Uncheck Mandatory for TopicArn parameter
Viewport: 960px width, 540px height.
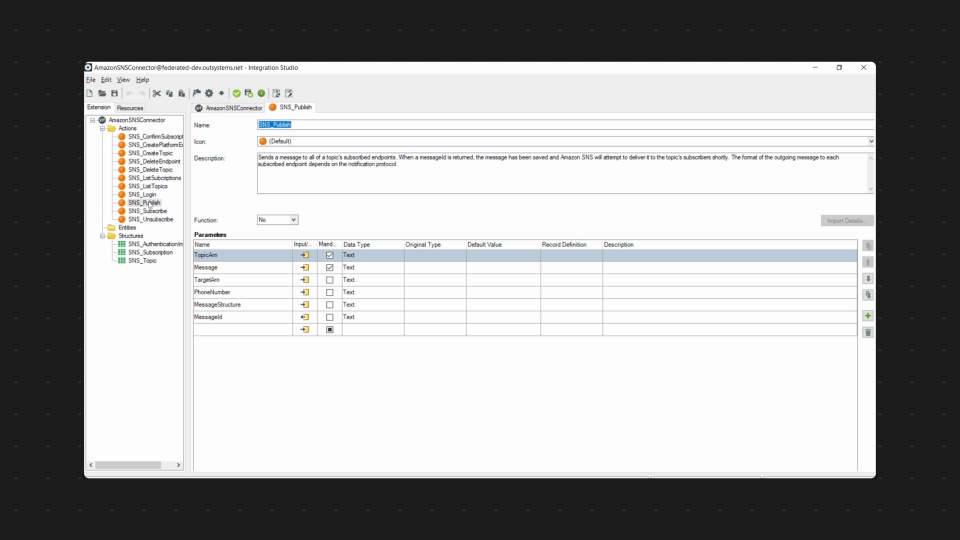pyautogui.click(x=329, y=255)
